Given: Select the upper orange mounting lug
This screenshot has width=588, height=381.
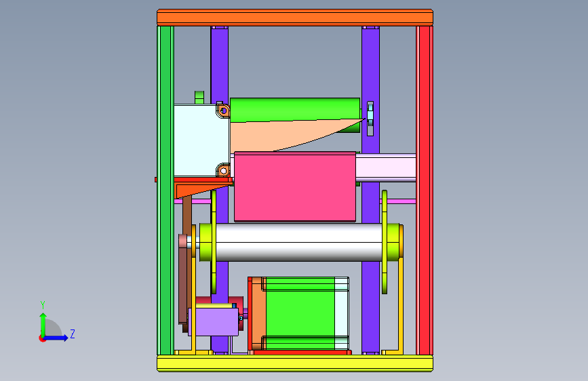Looking at the screenshot, I should [x=223, y=111].
